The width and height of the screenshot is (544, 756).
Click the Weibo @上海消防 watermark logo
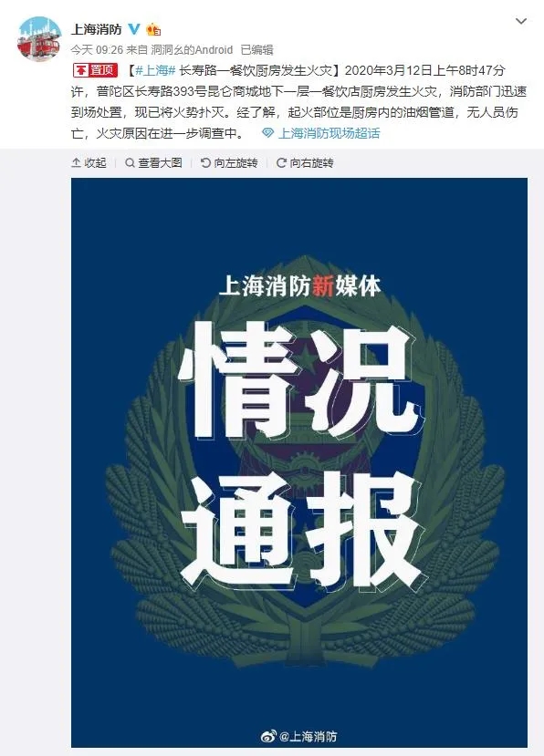point(298,736)
